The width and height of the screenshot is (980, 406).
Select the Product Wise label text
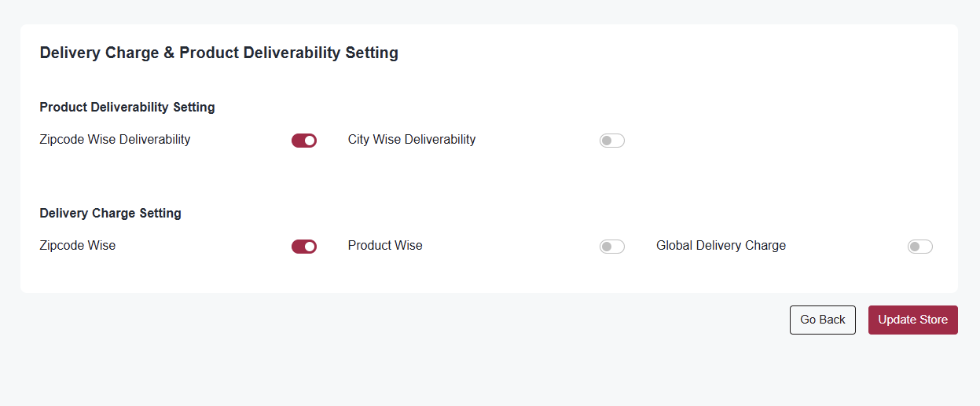385,246
